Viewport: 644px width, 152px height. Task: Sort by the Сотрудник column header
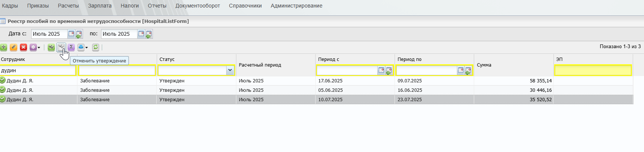(x=13, y=59)
